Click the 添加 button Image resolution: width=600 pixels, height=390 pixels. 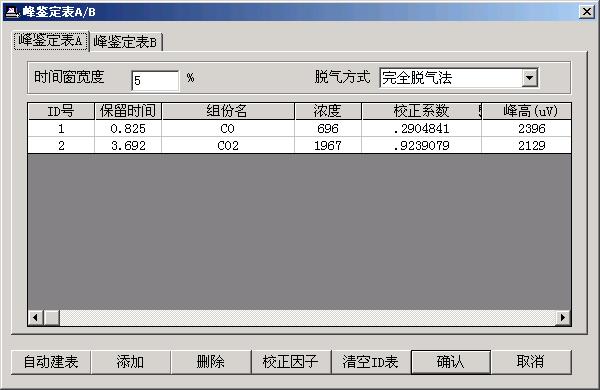tap(130, 362)
